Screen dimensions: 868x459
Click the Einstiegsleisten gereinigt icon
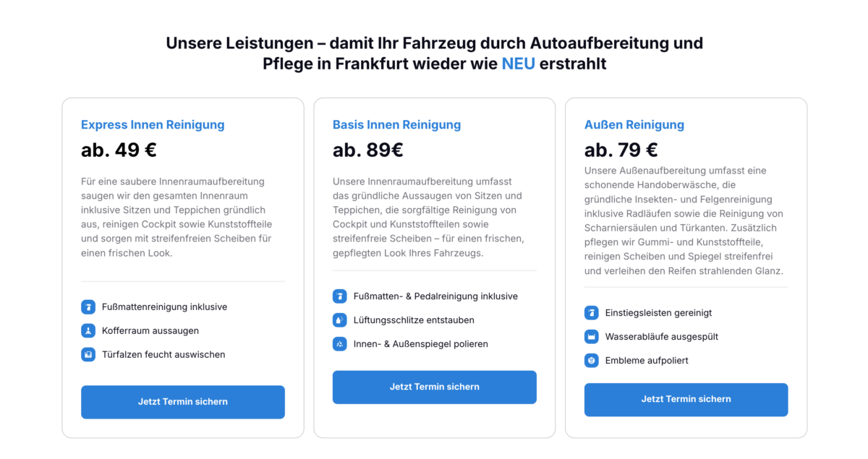point(592,313)
